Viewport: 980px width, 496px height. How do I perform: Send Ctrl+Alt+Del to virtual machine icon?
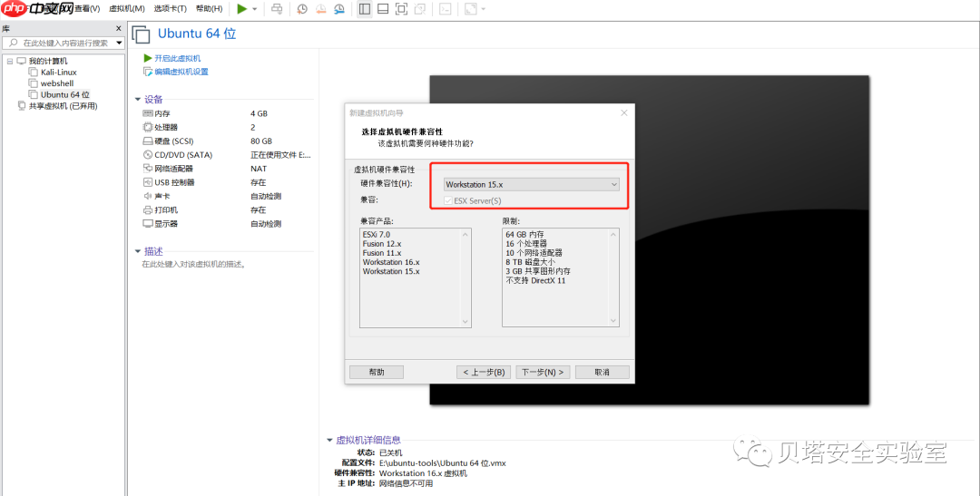point(277,9)
